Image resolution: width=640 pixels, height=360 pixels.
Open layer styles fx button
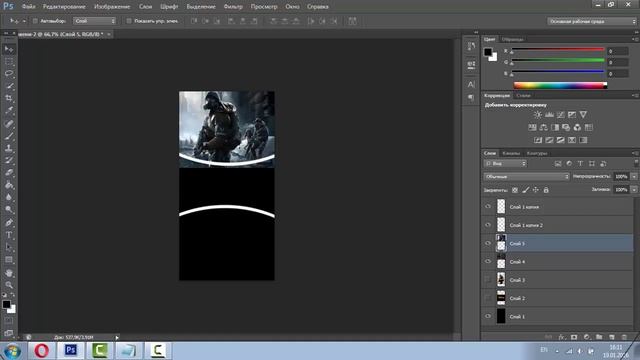tap(562, 337)
